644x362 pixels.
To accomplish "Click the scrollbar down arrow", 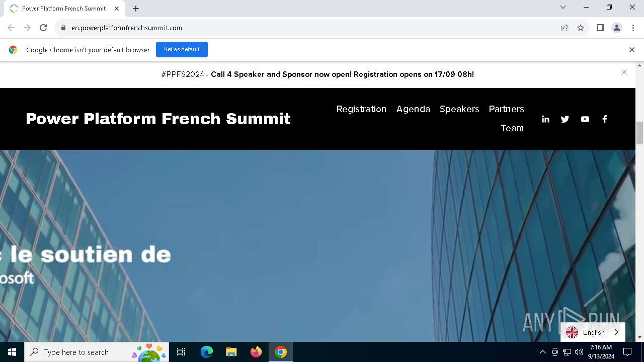I will [x=640, y=337].
